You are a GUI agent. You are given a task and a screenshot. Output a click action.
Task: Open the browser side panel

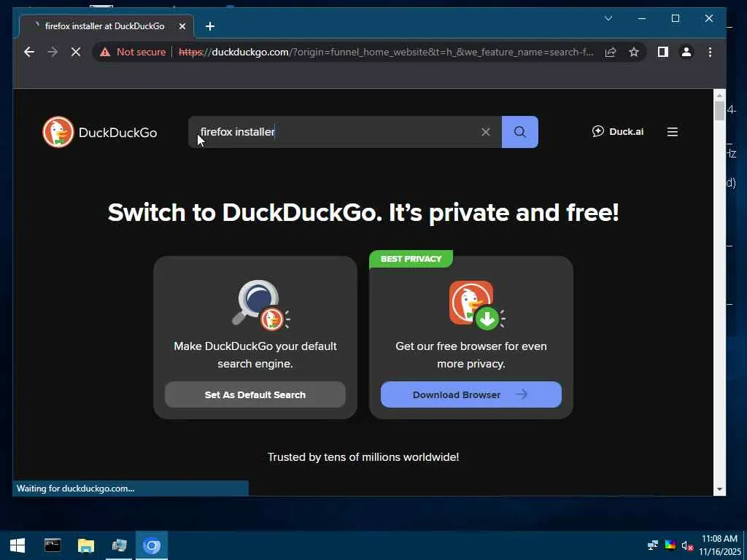[662, 52]
